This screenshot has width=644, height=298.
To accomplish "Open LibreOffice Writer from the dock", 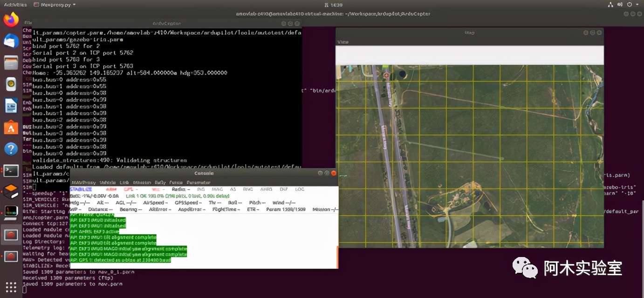I will coord(11,106).
